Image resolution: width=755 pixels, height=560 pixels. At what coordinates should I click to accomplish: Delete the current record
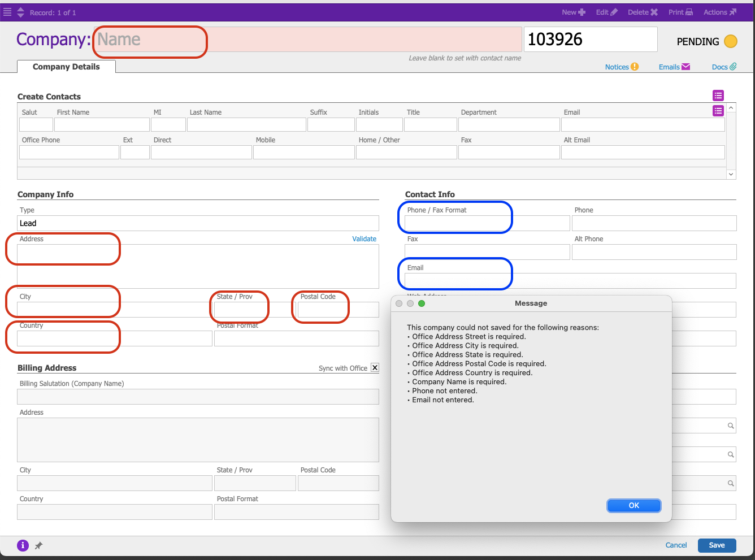tap(643, 12)
